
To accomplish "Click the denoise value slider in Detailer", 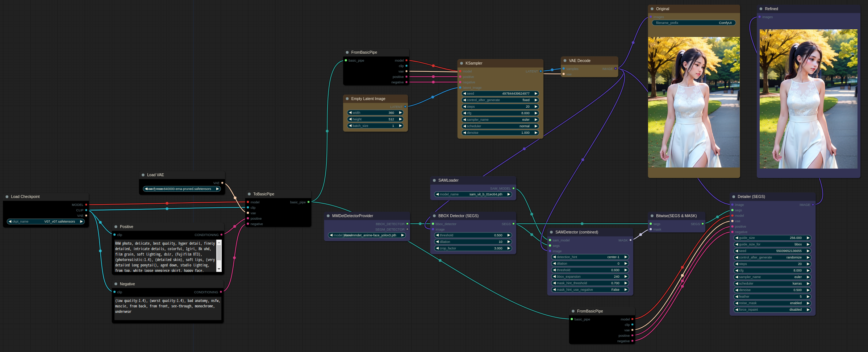I will click(x=772, y=290).
